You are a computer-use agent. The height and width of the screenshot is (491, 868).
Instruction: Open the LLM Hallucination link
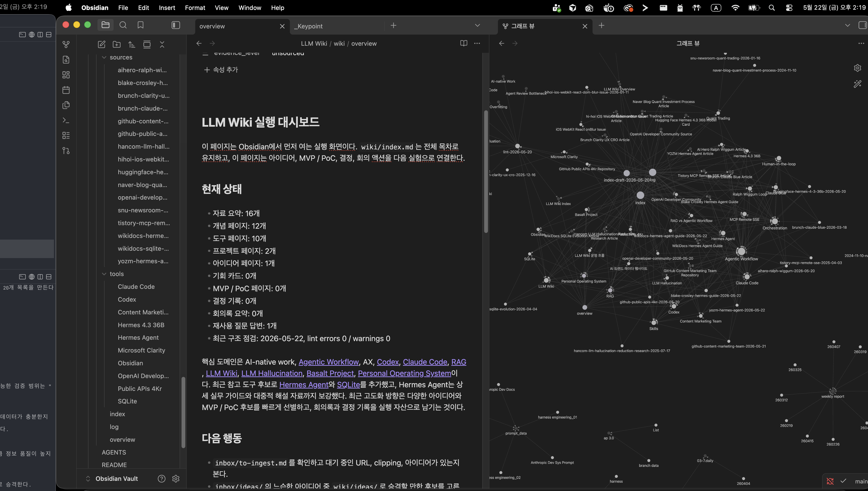(272, 373)
